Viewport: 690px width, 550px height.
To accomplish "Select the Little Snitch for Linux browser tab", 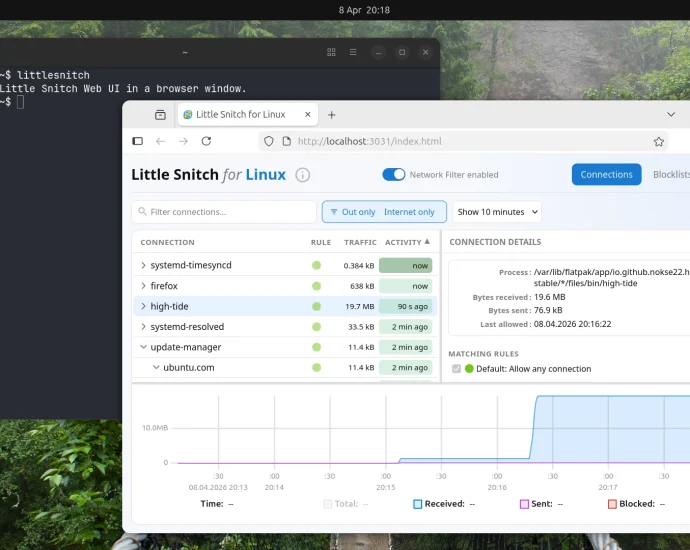I will 248,114.
